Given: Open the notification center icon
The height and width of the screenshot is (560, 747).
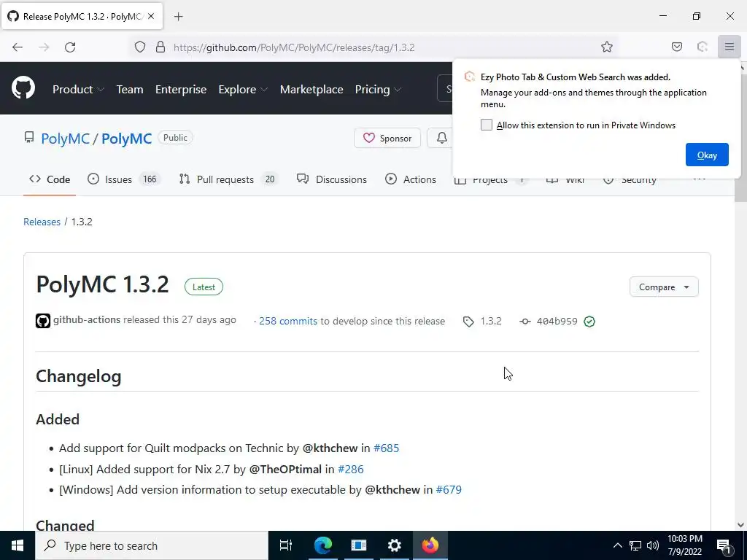Looking at the screenshot, I should click(724, 546).
